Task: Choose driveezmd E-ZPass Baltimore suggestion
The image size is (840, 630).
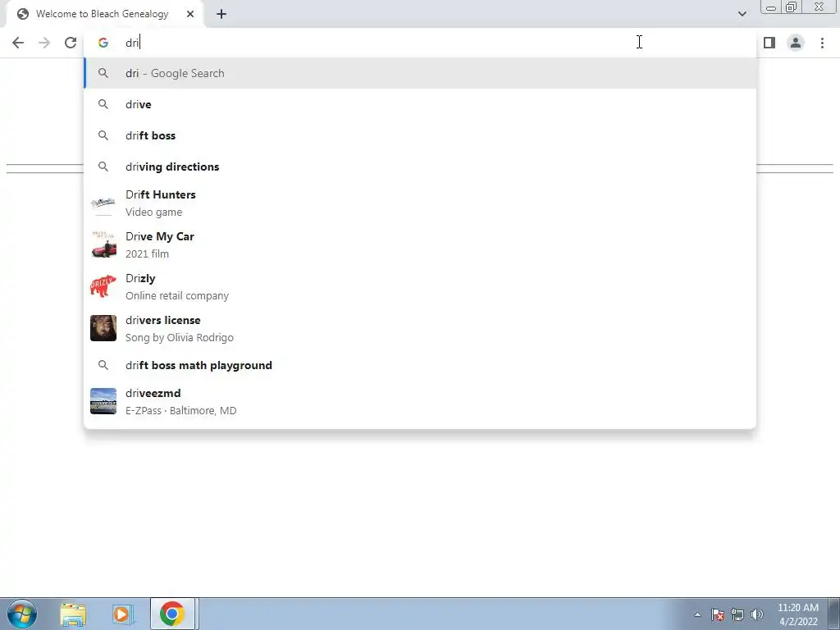Action: (420, 401)
